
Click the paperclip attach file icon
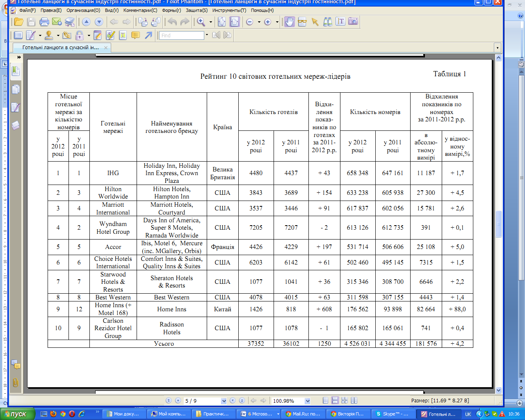click(x=67, y=35)
